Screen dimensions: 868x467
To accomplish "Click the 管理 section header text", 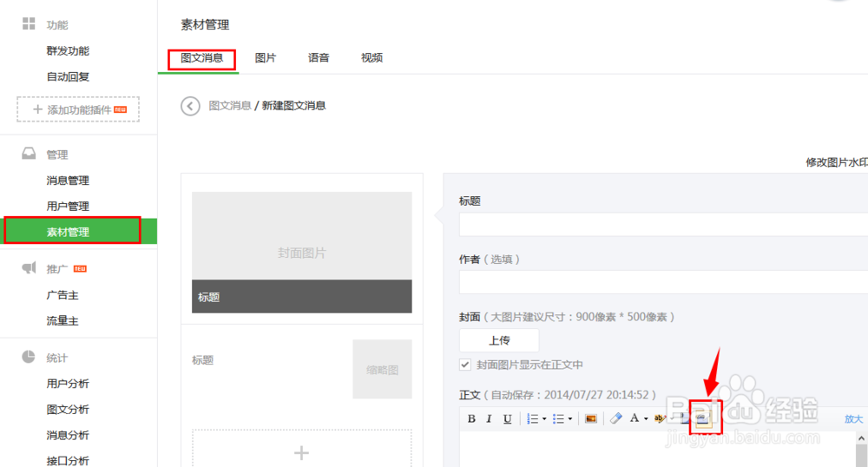I will pos(57,155).
